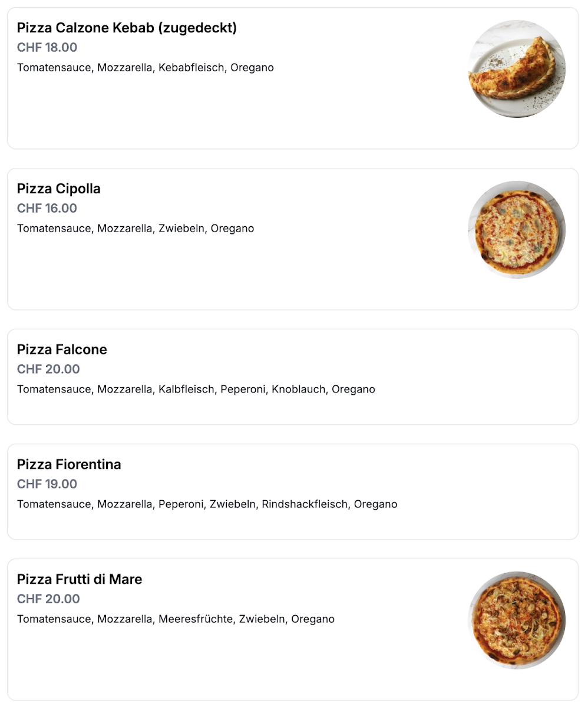This screenshot has width=588, height=707.
Task: Click the CHF 20.00 Frutti di Mare price
Action: 48,599
